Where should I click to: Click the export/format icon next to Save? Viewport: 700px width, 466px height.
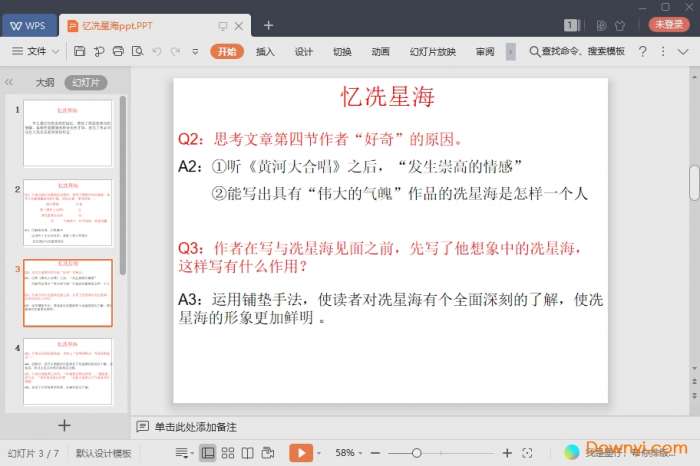pos(99,51)
